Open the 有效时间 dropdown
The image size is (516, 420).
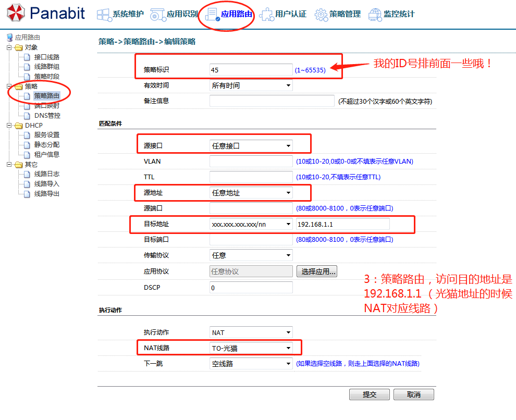251,85
